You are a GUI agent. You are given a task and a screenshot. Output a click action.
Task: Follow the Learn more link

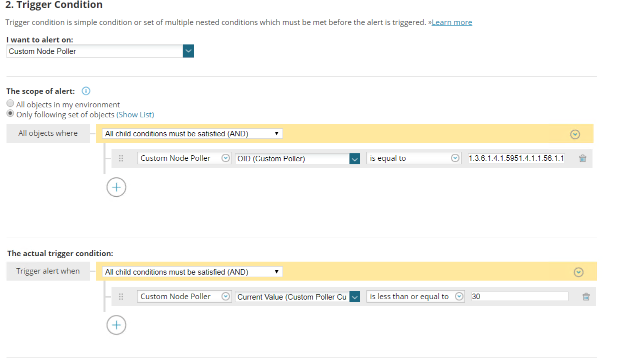click(x=451, y=22)
